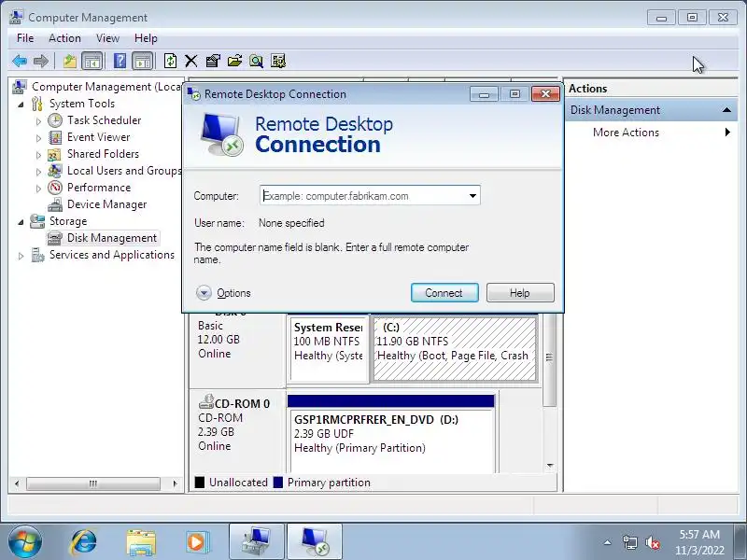The image size is (747, 560).
Task: Expand the Performance node arrow
Action: coord(38,189)
